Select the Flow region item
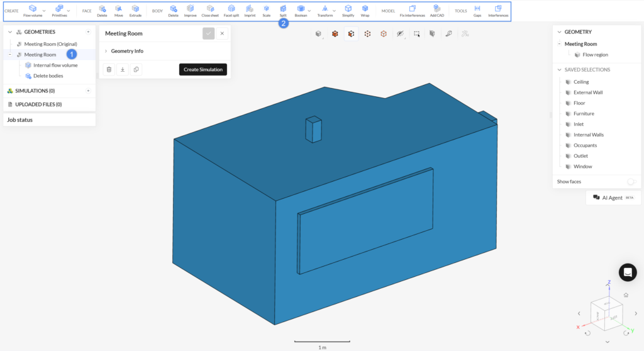 click(595, 55)
